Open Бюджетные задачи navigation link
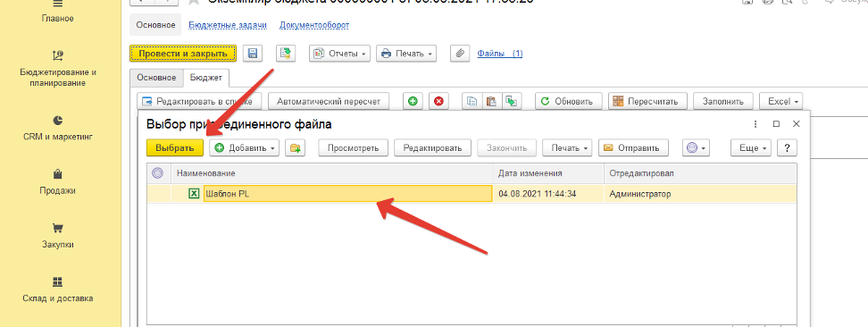This screenshot has width=868, height=327. (228, 25)
